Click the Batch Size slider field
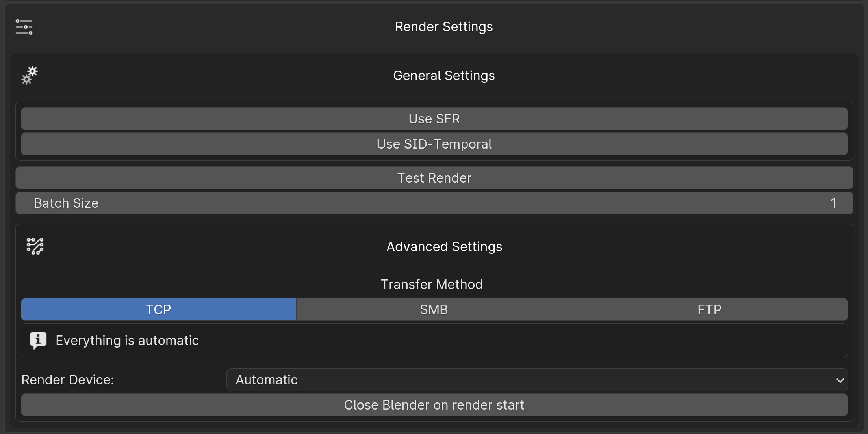This screenshot has width=868, height=434. click(x=434, y=203)
